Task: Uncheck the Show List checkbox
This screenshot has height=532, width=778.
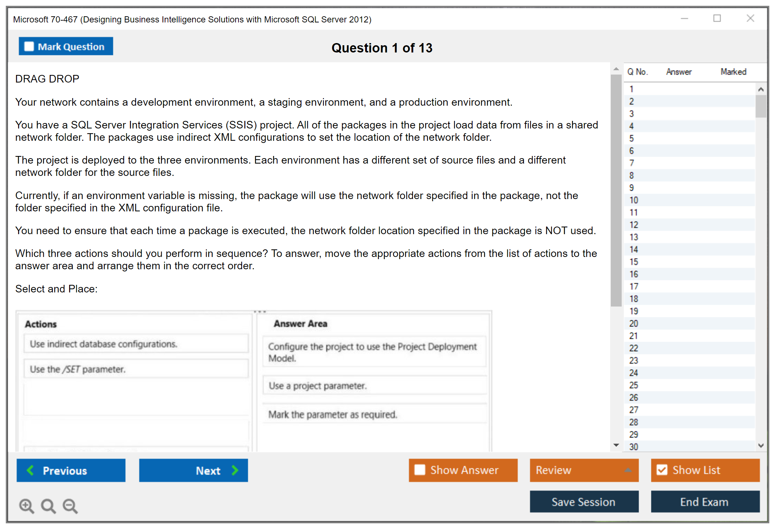Action: coord(662,470)
